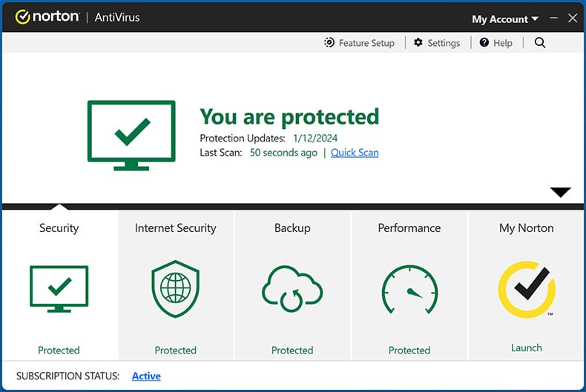Click the Performance speedometer icon
This screenshot has width=586, height=392.
[x=409, y=289]
